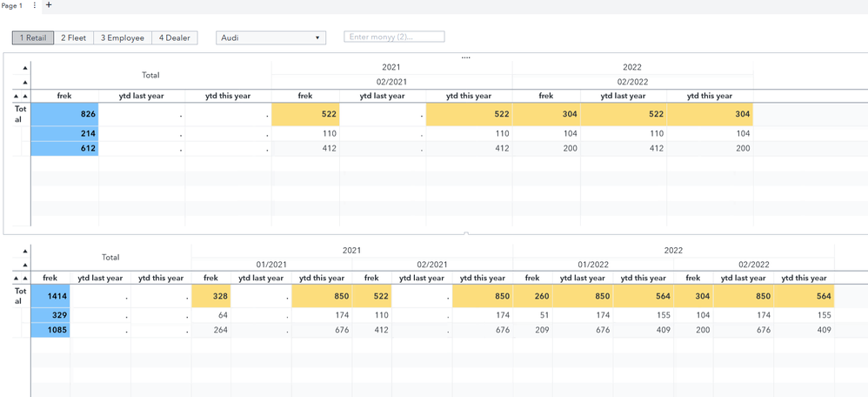Select the 1414 total cell
This screenshot has width=868, height=397.
point(50,297)
